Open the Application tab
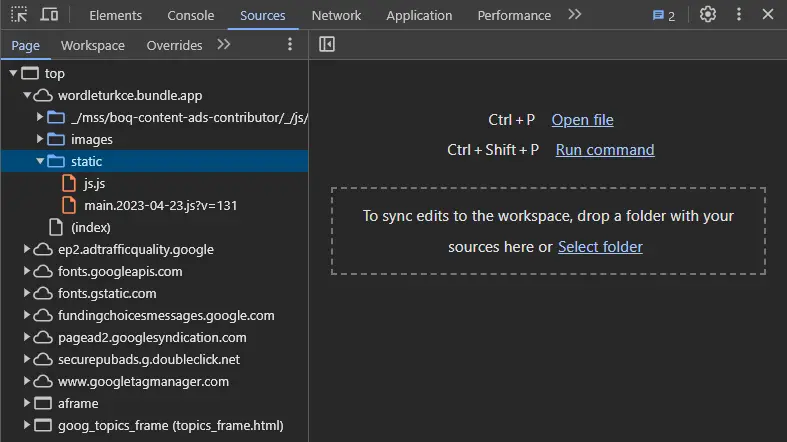Viewport: 787px width, 442px height. coord(419,16)
